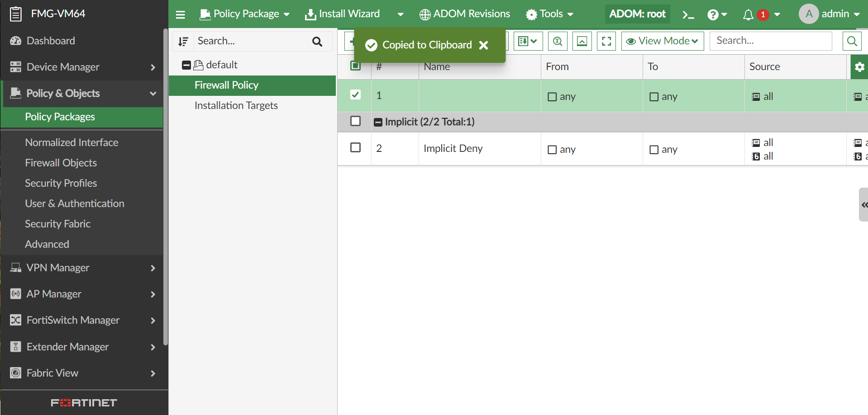Open the CLI console icon
Viewport: 868px width, 415px height.
click(x=688, y=15)
